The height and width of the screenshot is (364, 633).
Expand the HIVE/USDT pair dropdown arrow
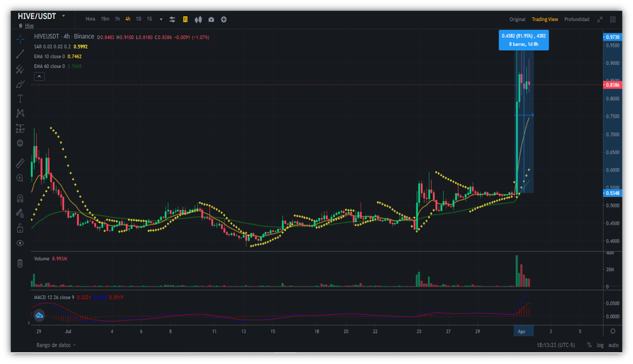[63, 16]
